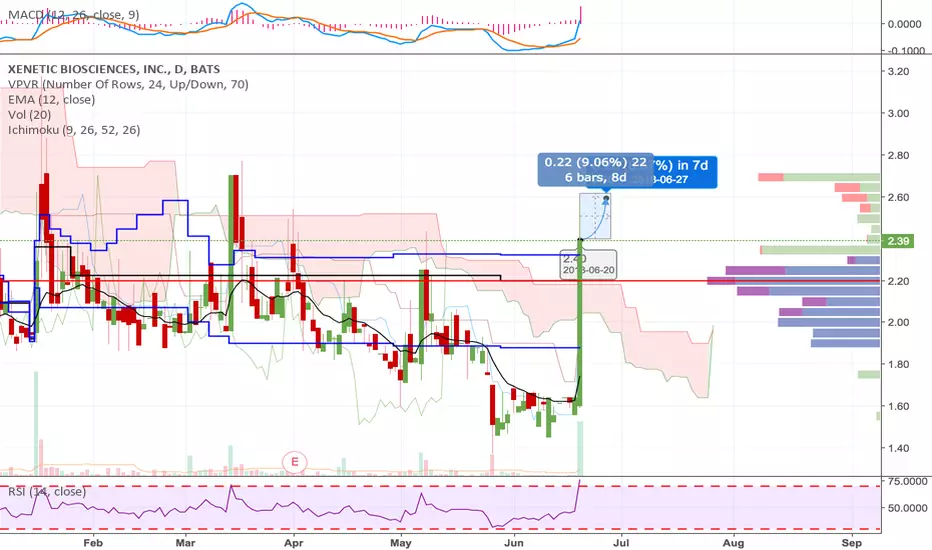The width and height of the screenshot is (932, 550).
Task: Select the longest volume profile bar at 2.20
Action: coord(794,281)
